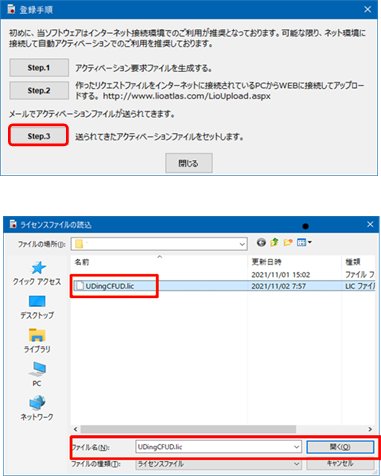
Task: Open the Network (ネットワーク) location
Action: (37, 408)
